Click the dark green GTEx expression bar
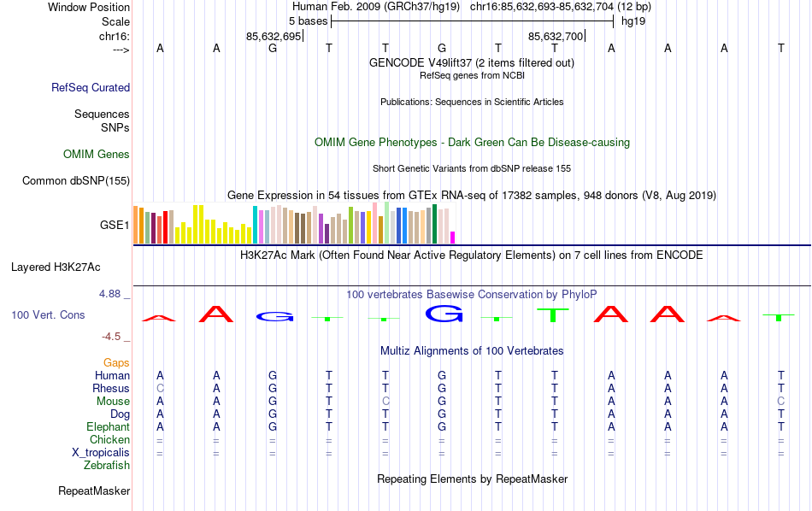This screenshot has height=511, width=812. [434, 224]
